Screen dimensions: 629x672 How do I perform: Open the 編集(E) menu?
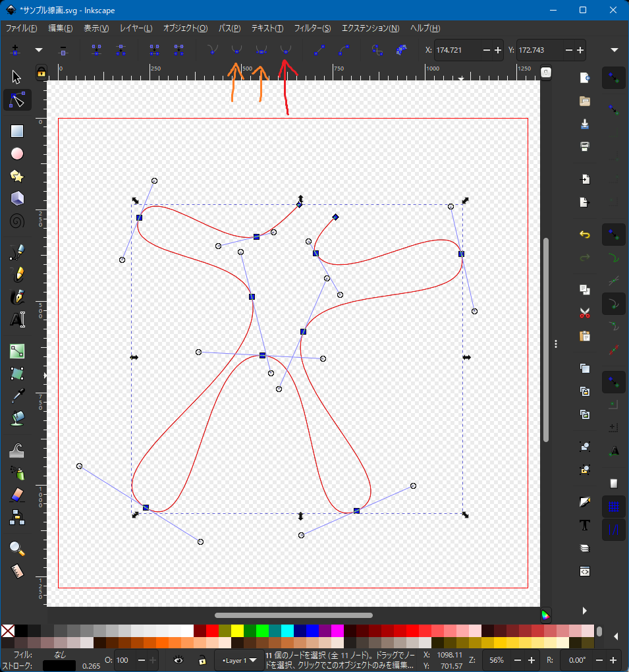coord(61,28)
